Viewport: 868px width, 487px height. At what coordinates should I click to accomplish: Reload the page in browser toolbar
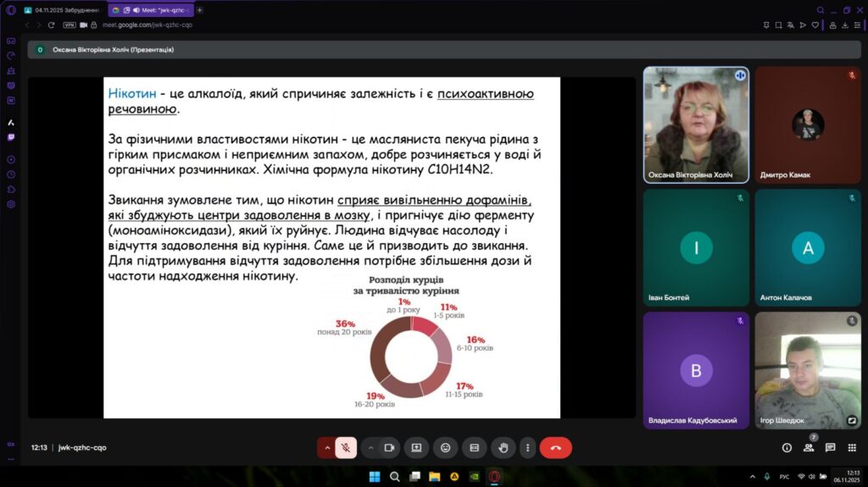51,25
